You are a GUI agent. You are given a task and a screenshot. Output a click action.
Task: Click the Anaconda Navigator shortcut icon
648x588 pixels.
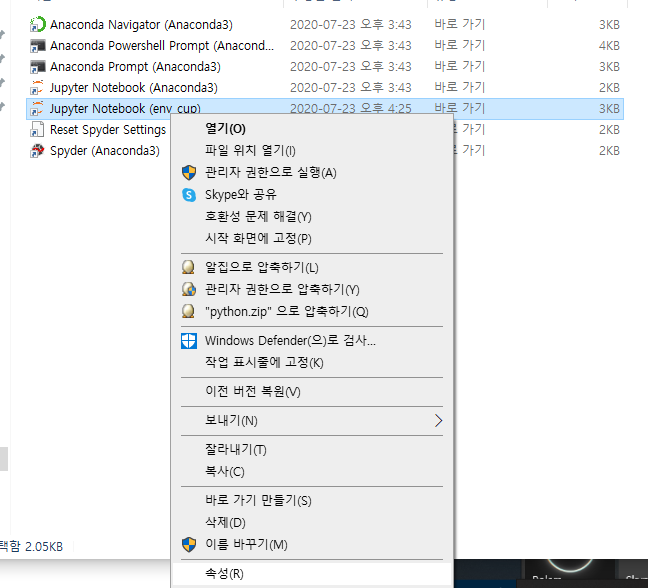point(38,24)
